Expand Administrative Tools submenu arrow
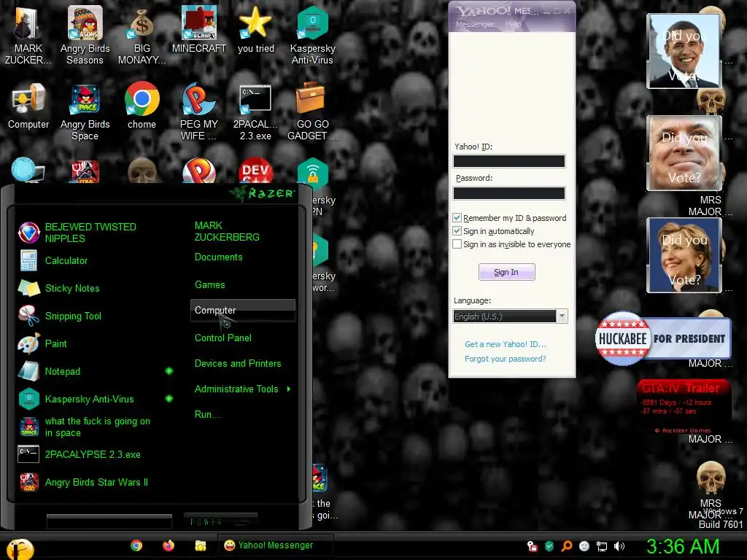This screenshot has height=560, width=747. [x=289, y=389]
